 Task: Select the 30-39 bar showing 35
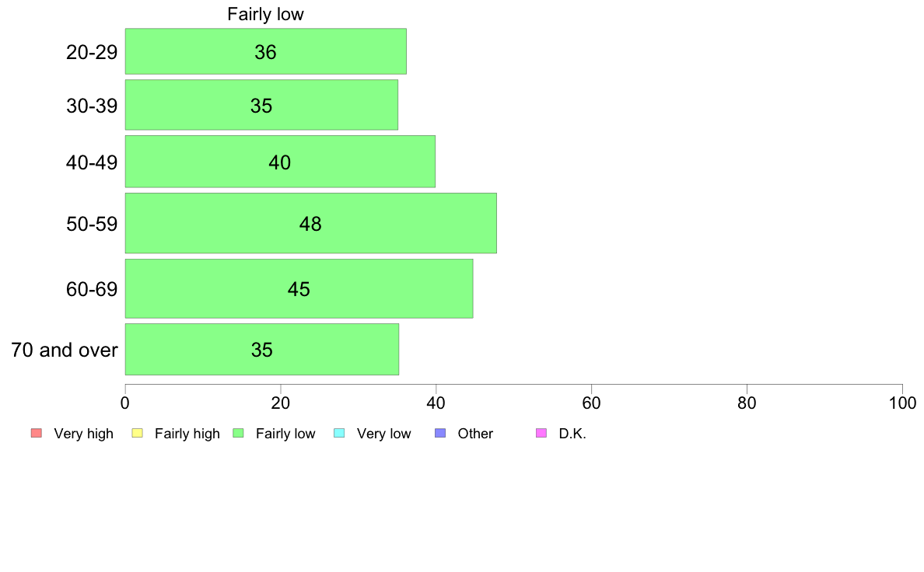point(261,105)
